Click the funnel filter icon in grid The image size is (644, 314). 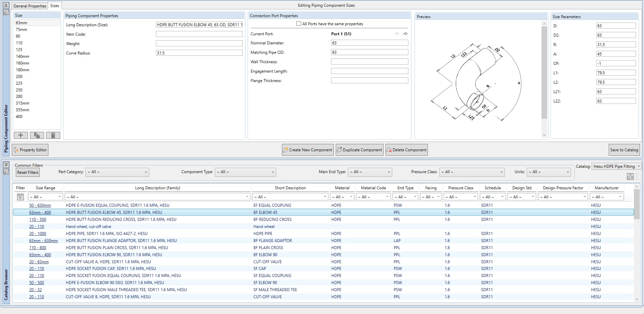[x=20, y=197]
